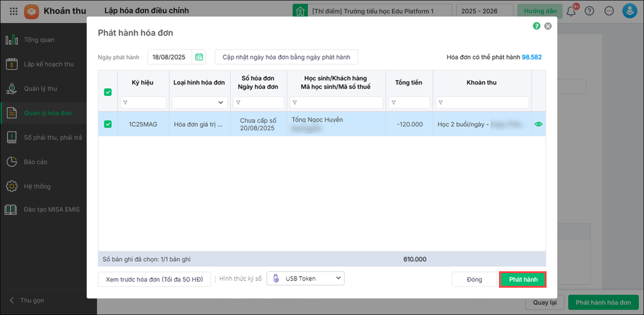
Task: Click the more options ellipsis icon
Action: tap(609, 11)
